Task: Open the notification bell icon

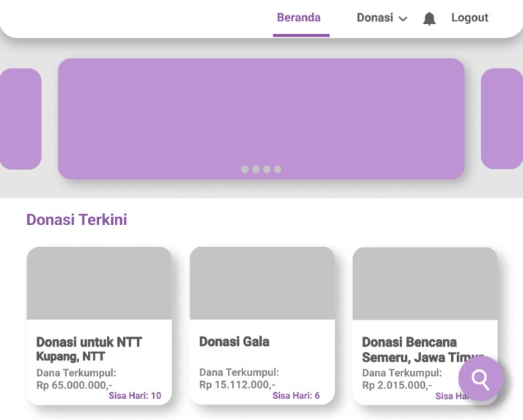Action: click(429, 18)
